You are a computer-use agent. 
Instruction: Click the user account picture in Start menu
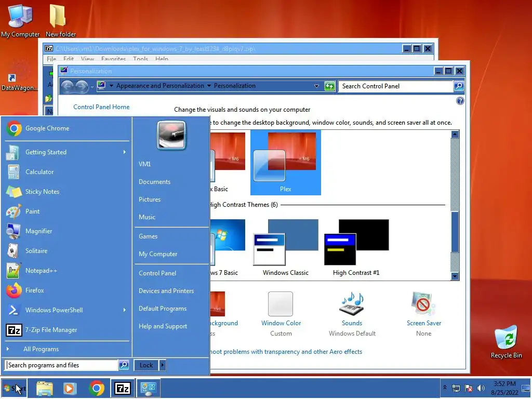pos(171,136)
